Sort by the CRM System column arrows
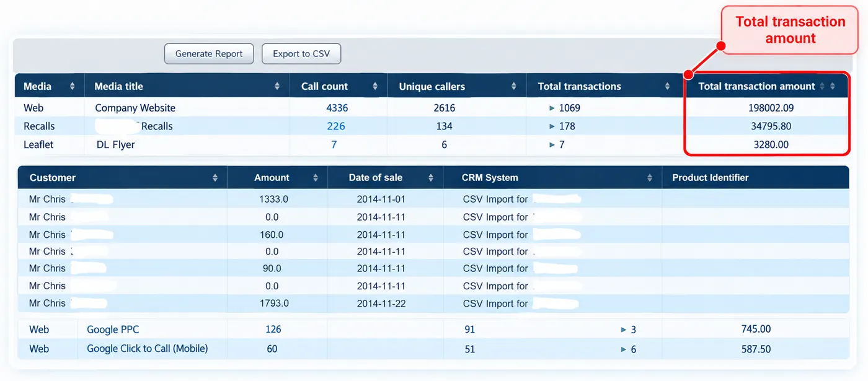The image size is (868, 381). (650, 178)
